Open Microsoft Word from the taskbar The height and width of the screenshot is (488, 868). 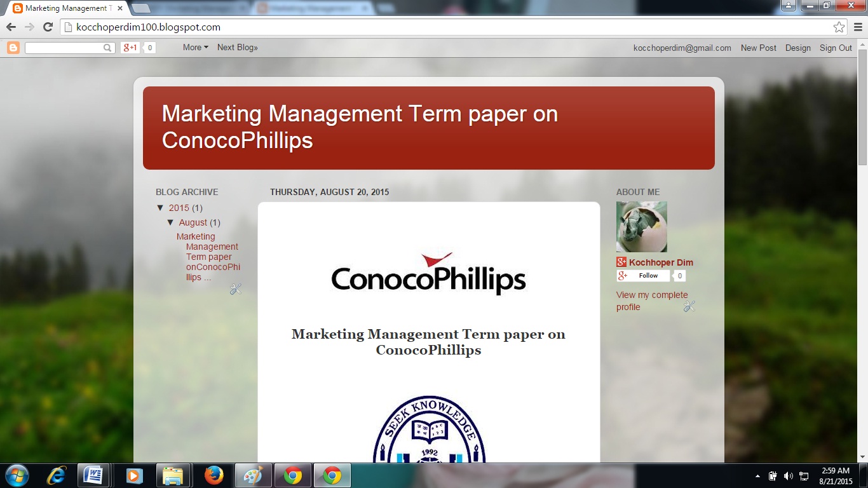click(93, 475)
